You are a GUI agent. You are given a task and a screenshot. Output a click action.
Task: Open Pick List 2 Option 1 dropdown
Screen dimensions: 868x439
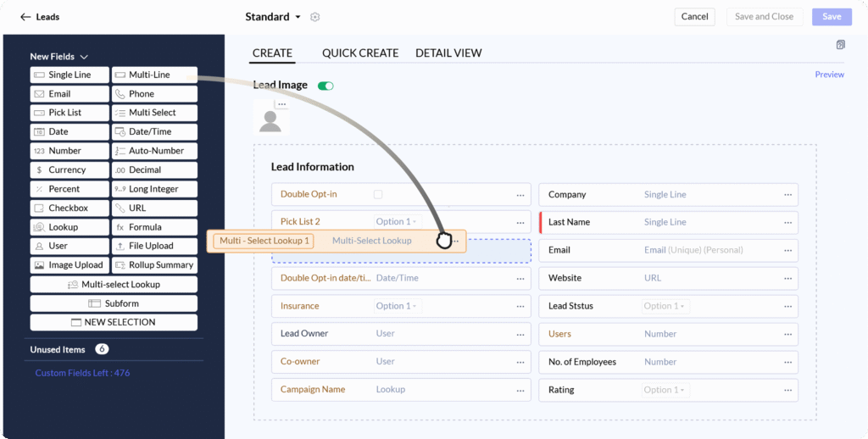[398, 221]
